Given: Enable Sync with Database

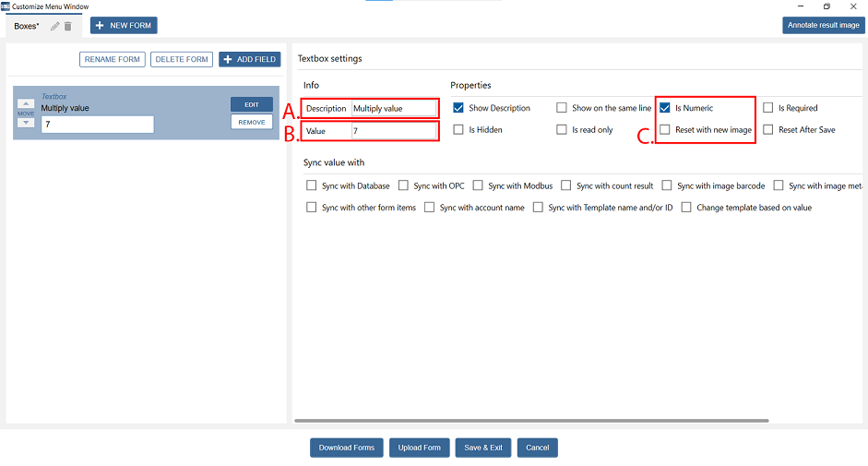Looking at the screenshot, I should click(x=311, y=185).
